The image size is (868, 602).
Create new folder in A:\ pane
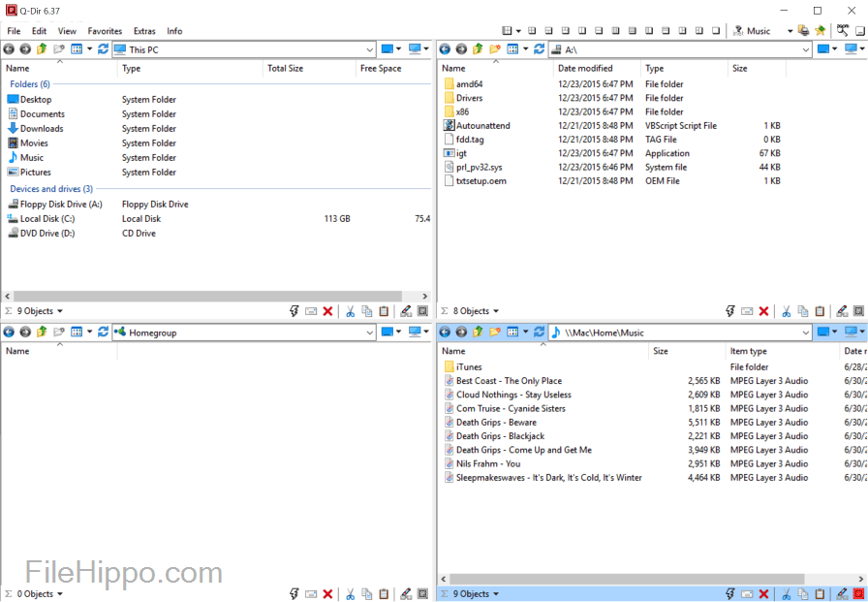(495, 49)
